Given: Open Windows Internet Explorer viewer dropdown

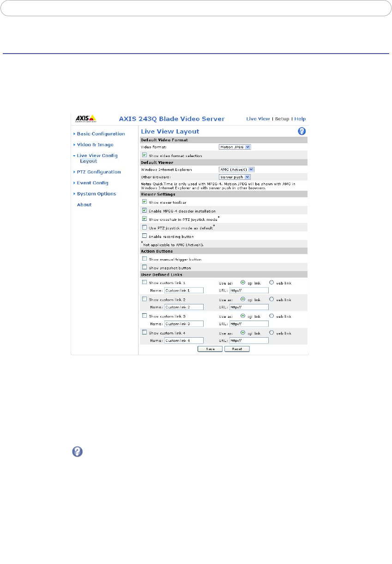Looking at the screenshot, I should pyautogui.click(x=236, y=170).
